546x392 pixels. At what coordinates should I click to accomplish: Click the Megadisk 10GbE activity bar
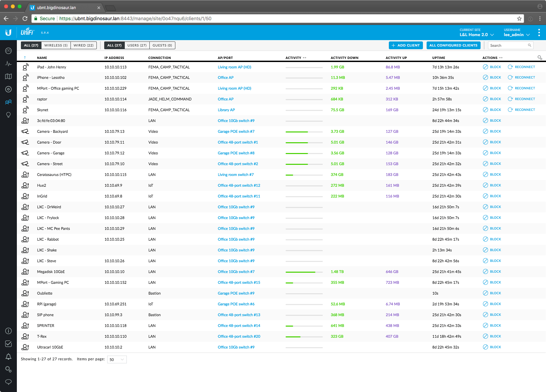tap(304, 272)
